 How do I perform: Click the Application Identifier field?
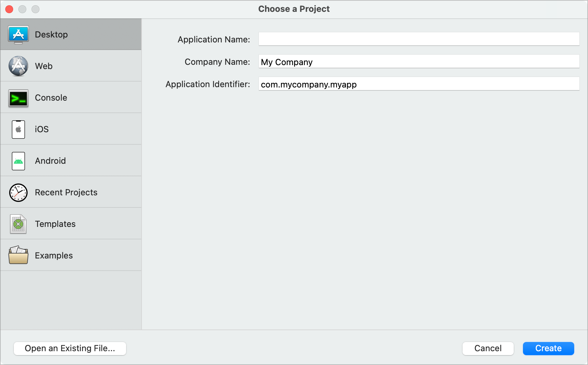(x=419, y=84)
